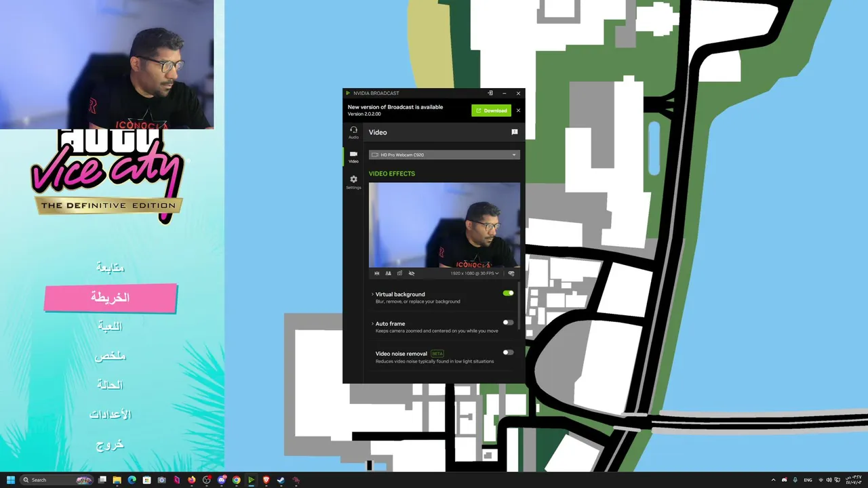Open Task View from the taskbar
The height and width of the screenshot is (488, 868).
[x=102, y=480]
